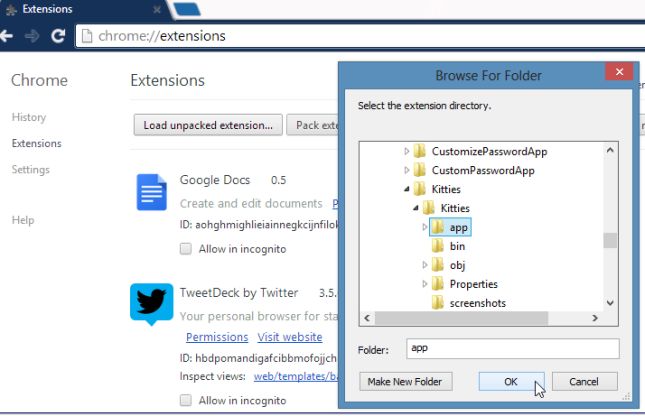Click the Google Docs extension icon
Screen dimensions: 645x416
pos(151,192)
